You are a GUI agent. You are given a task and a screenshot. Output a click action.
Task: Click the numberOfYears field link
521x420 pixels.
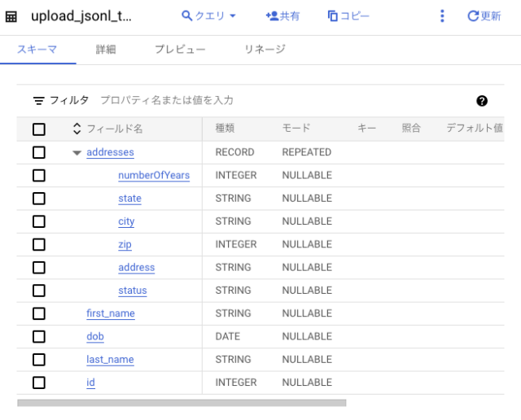(154, 176)
